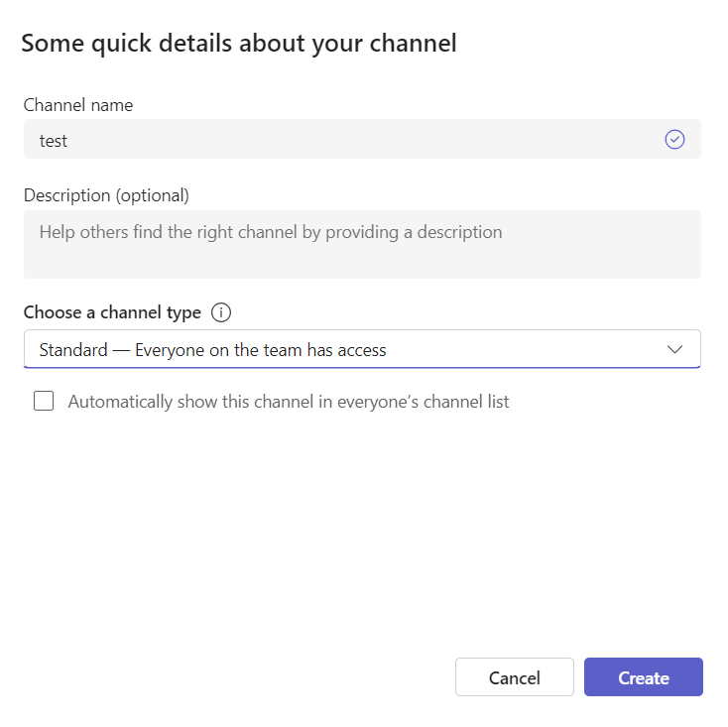Click the info icon beside channel type
The image size is (728, 727).
click(x=221, y=312)
